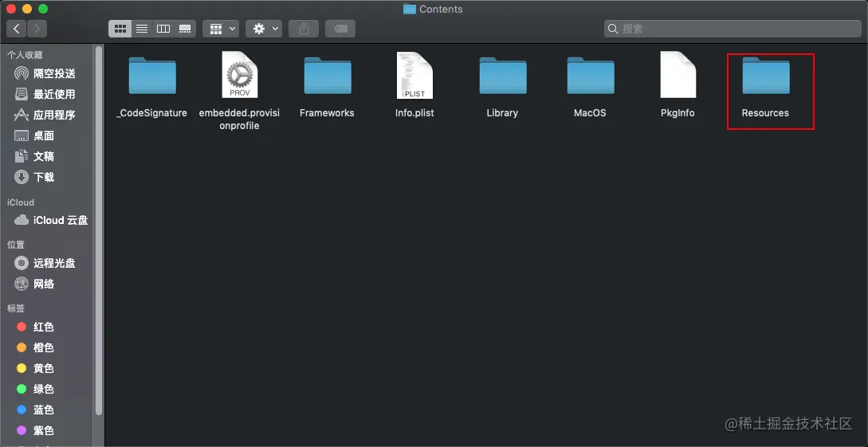Click the 标签 sidebar section header
The image size is (868, 447).
[x=16, y=308]
